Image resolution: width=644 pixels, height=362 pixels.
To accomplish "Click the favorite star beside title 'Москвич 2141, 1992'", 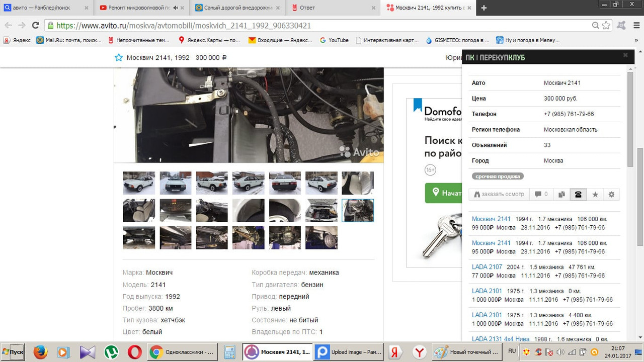I will [x=119, y=57].
